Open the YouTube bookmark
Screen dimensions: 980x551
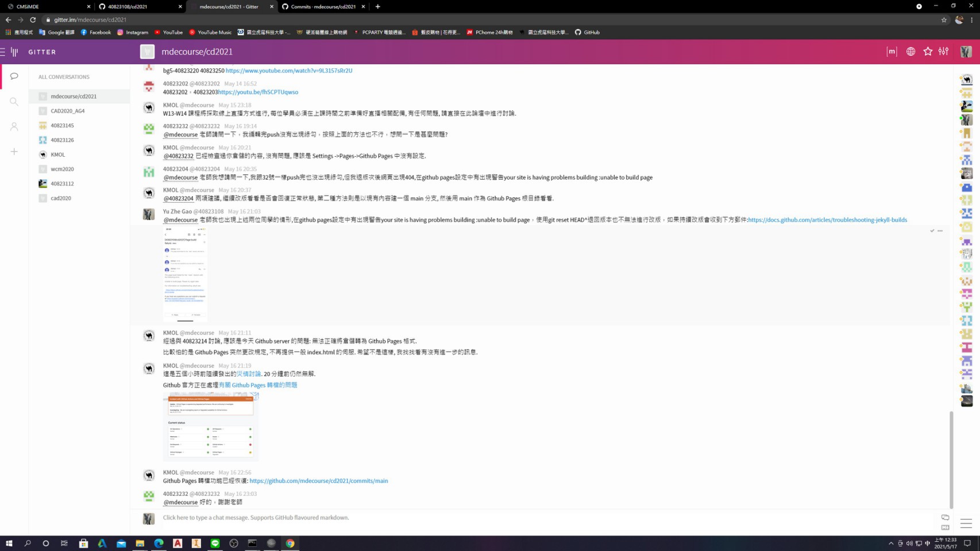[168, 32]
